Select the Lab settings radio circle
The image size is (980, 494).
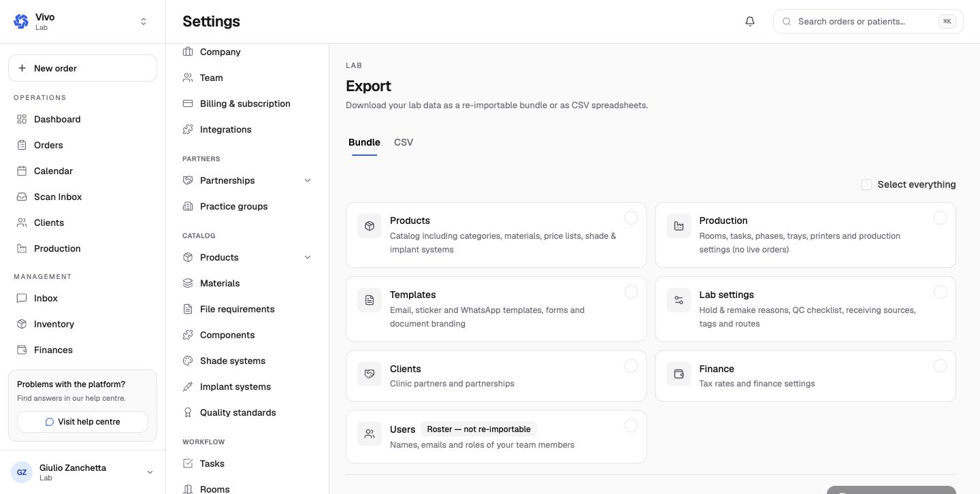(x=940, y=292)
